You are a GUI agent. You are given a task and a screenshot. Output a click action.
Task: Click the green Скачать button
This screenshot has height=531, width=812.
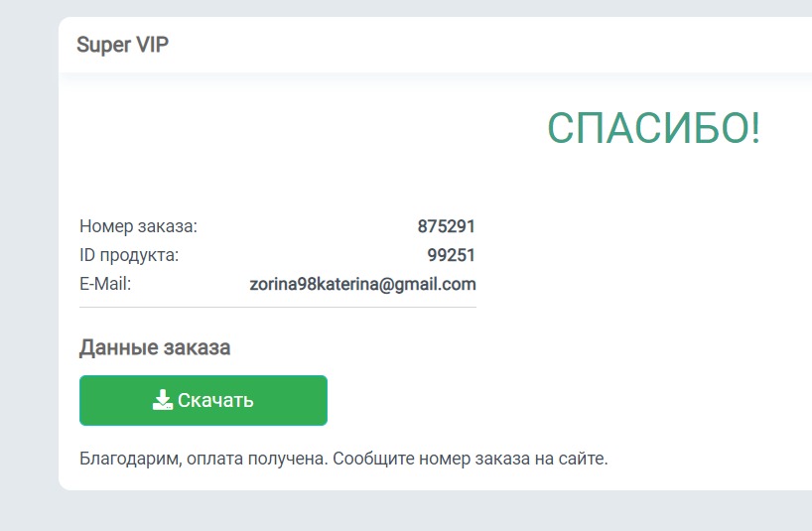click(203, 401)
